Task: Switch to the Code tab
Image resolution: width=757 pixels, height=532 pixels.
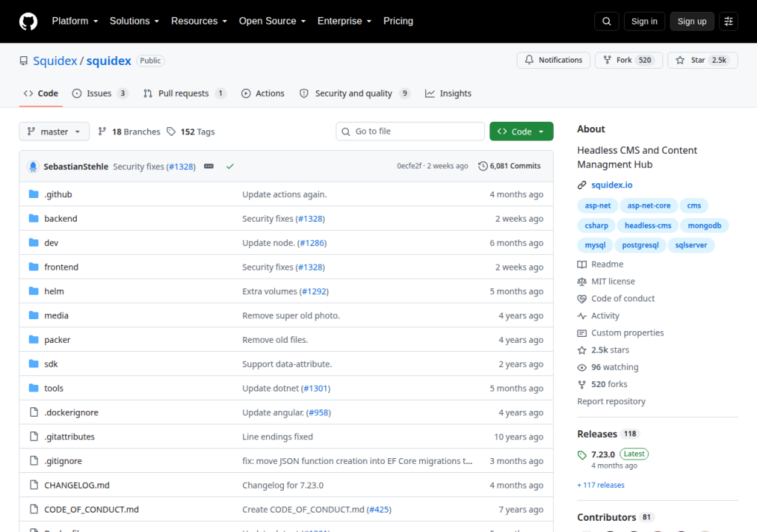Action: click(x=41, y=93)
